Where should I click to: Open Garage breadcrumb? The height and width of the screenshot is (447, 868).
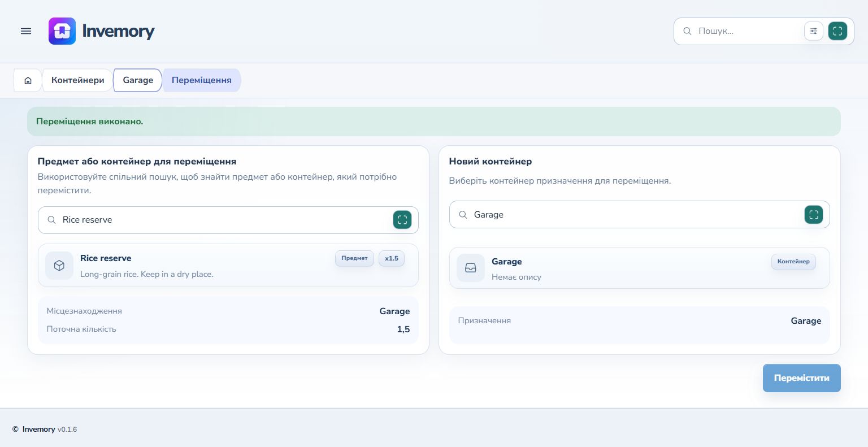click(x=138, y=80)
